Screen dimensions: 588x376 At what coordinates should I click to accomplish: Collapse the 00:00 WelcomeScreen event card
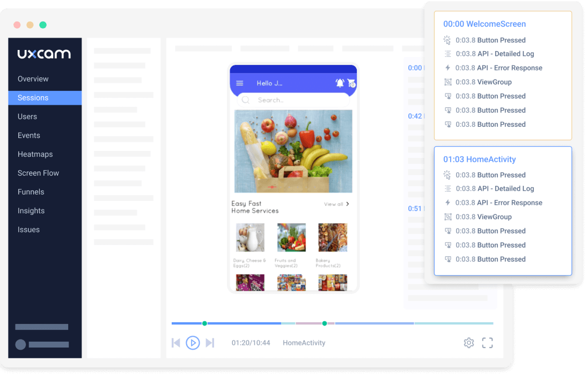coord(484,24)
